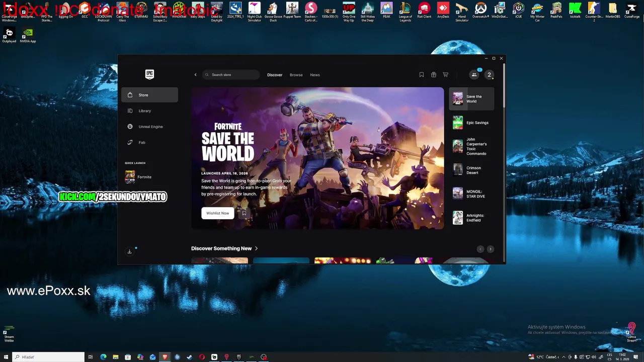Open the Egging On desktop shortcut

tap(65, 11)
